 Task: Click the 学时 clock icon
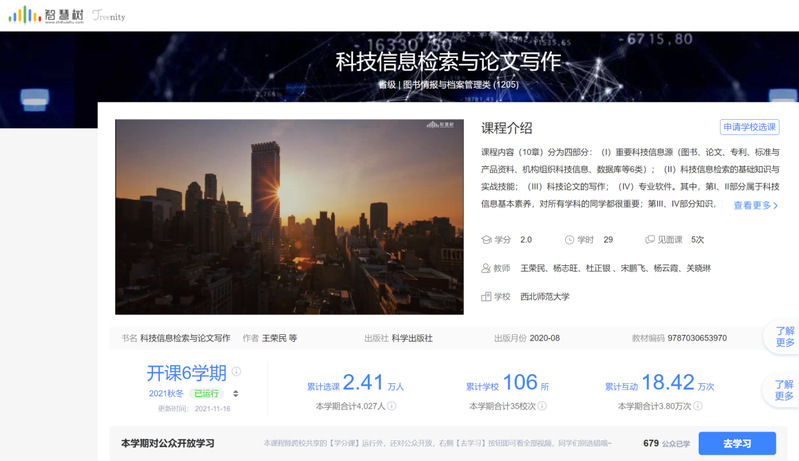[569, 240]
